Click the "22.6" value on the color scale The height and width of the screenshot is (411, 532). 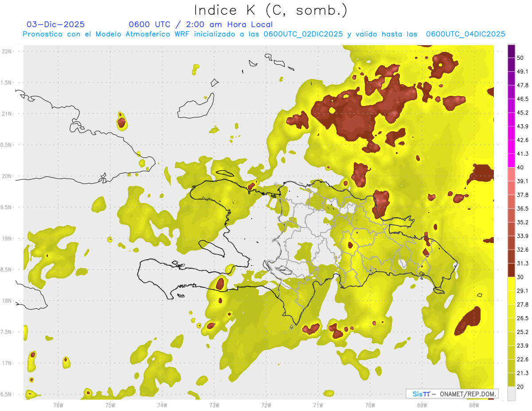tap(523, 360)
